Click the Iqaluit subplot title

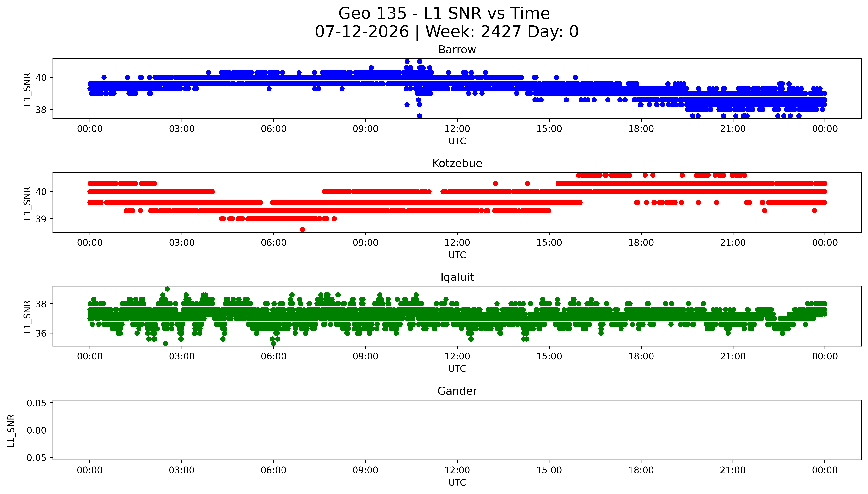tap(457, 277)
